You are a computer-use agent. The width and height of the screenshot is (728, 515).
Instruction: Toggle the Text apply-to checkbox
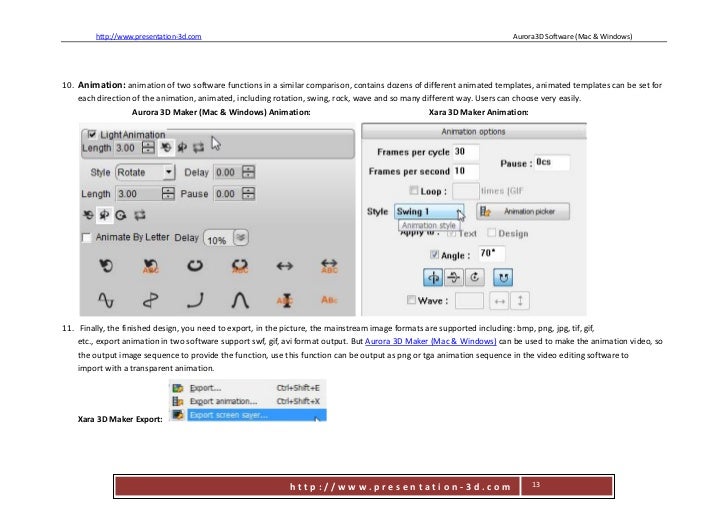[451, 233]
